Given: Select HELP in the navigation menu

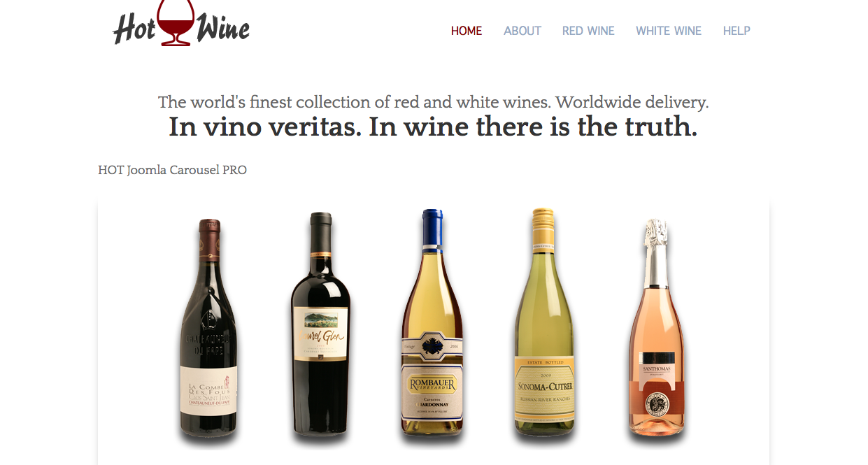Looking at the screenshot, I should (x=737, y=31).
